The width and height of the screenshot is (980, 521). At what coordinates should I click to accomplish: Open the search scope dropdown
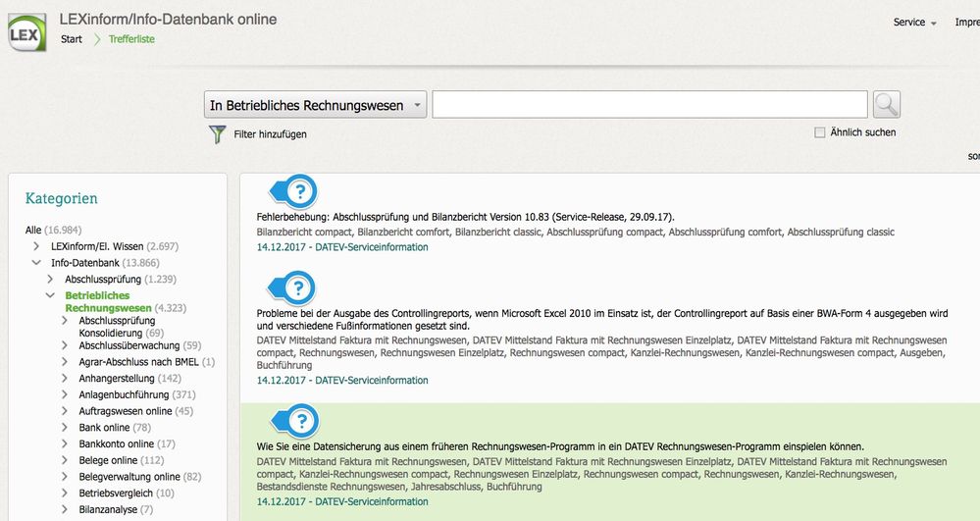(x=316, y=105)
